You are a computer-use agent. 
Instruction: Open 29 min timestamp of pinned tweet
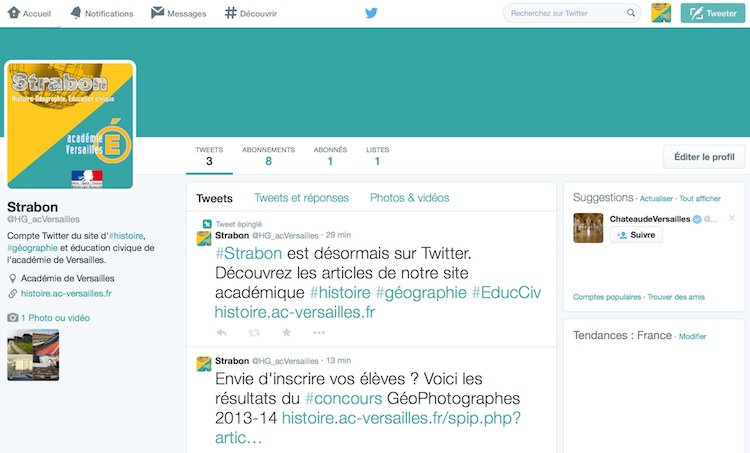click(x=338, y=235)
